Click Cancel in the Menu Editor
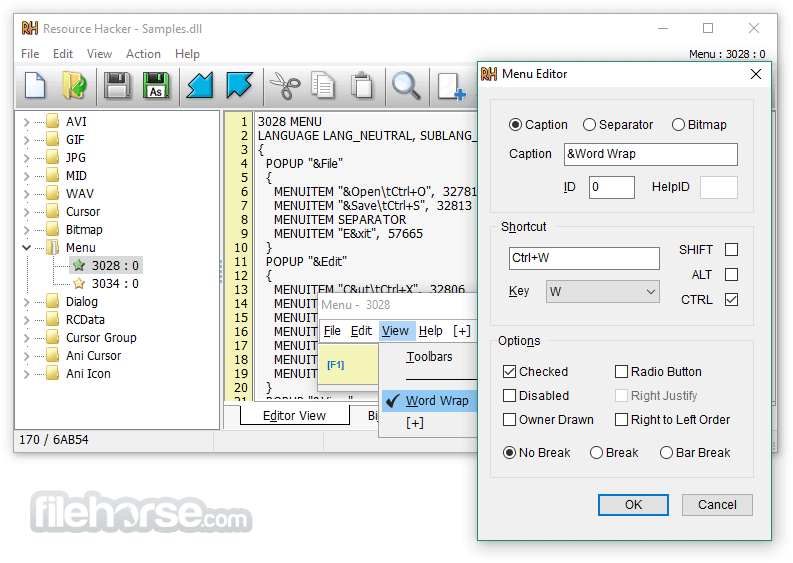793x563 pixels. point(717,504)
